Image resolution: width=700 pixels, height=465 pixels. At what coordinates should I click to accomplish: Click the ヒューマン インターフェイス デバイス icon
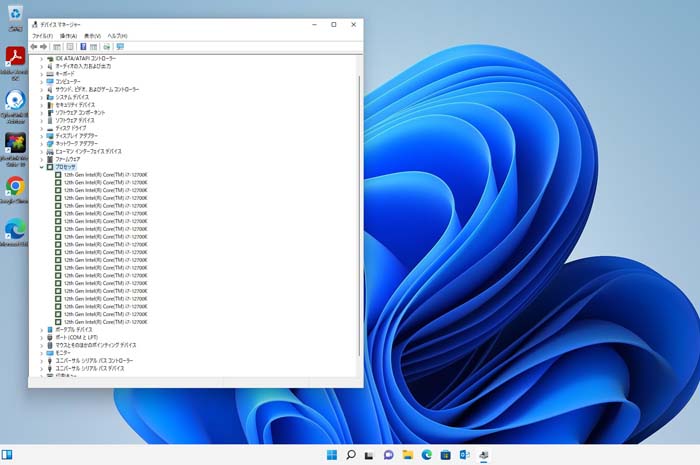click(50, 152)
